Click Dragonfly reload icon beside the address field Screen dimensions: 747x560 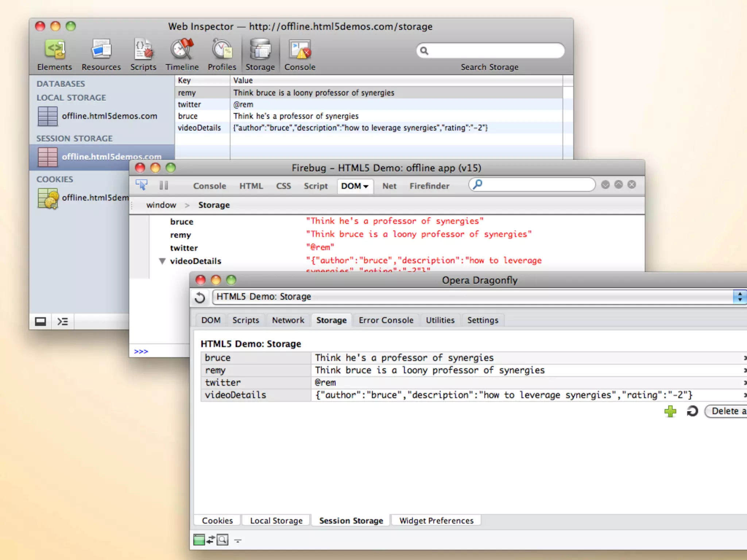pos(200,297)
